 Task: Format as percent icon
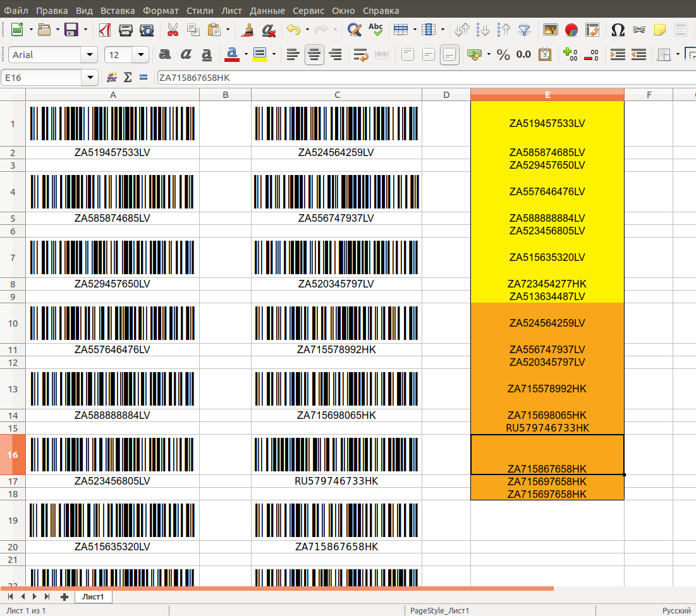(503, 54)
